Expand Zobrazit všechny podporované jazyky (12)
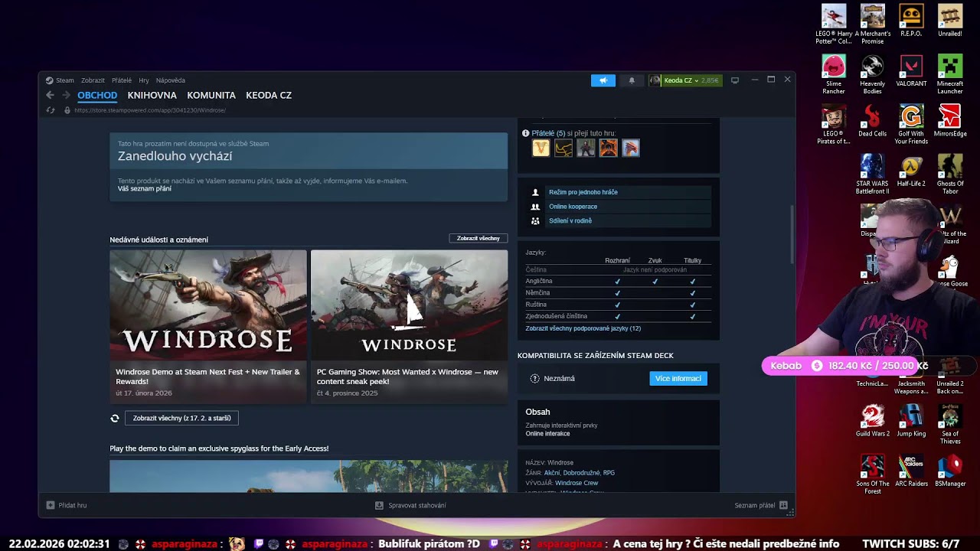 [583, 328]
